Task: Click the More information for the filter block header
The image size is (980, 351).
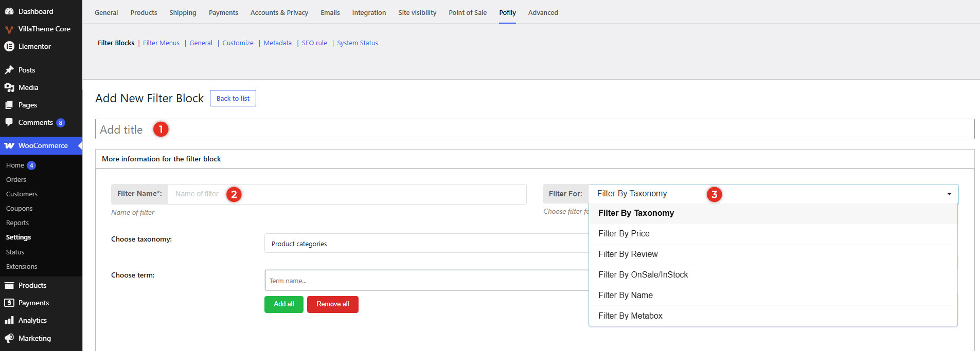Action: [534, 159]
